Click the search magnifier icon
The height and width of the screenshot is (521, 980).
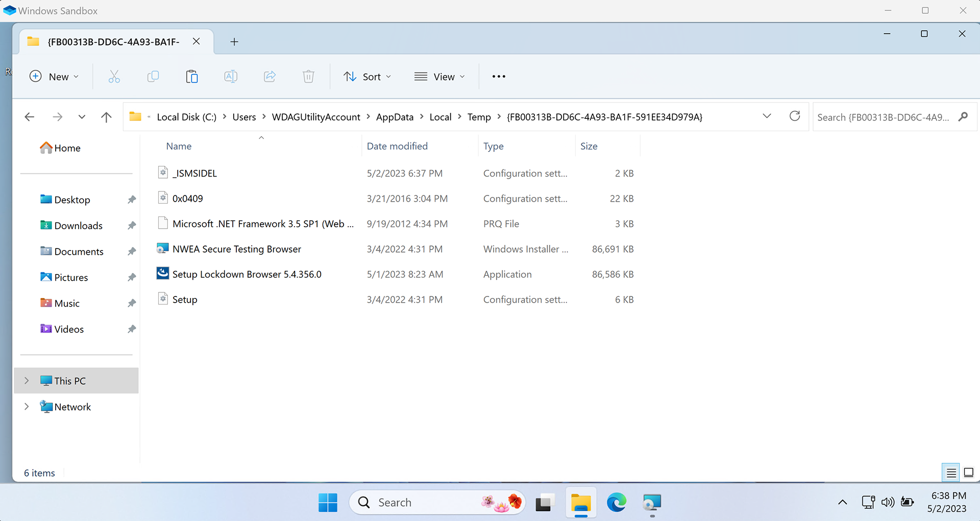pos(963,117)
